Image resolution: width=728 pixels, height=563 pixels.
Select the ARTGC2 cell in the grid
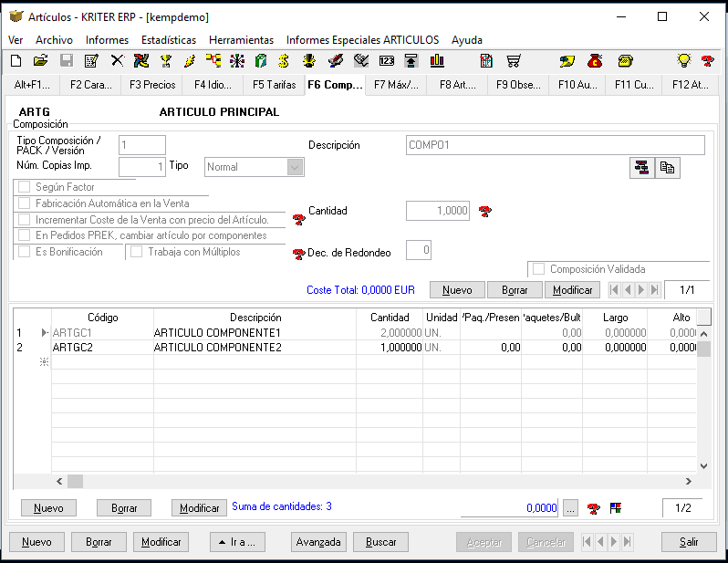point(102,348)
